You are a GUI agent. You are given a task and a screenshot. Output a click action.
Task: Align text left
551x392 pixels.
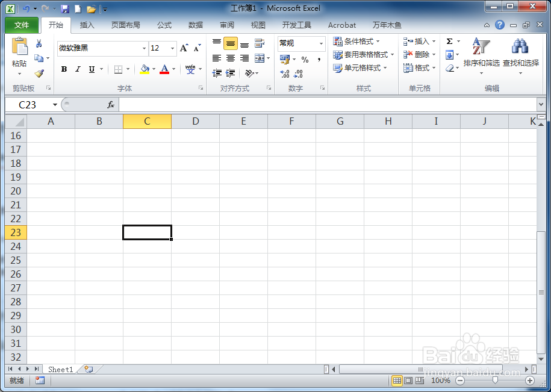(216, 58)
